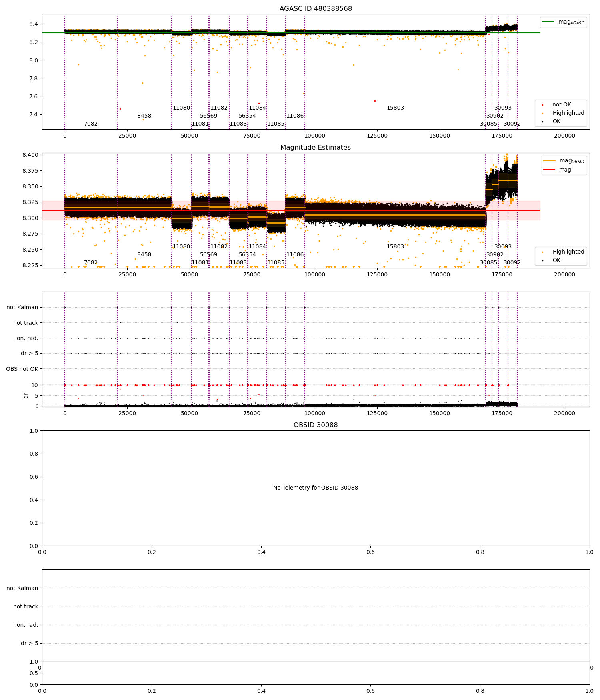Click label 11081 in Magnitude Estimates plot
Image resolution: width=600 pixels, height=700 pixels.
click(200, 262)
